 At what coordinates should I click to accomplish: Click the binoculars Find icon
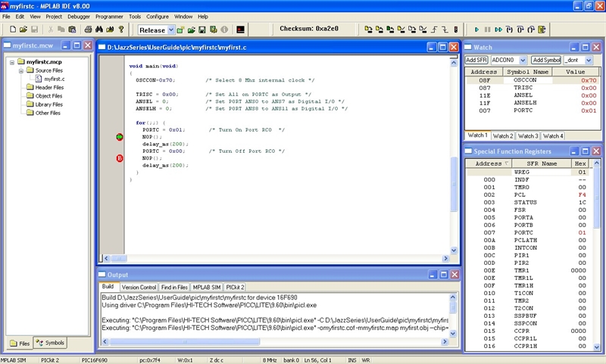99,30
